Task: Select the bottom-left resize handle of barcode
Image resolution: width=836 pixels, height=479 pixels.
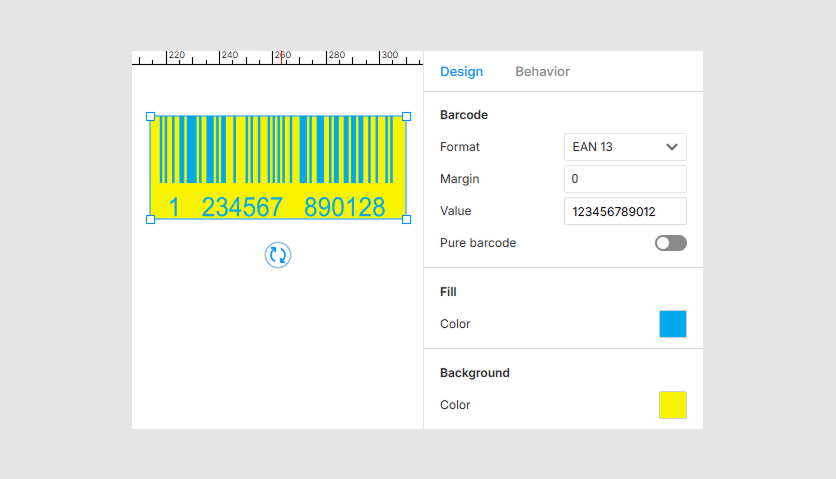Action: point(151,219)
